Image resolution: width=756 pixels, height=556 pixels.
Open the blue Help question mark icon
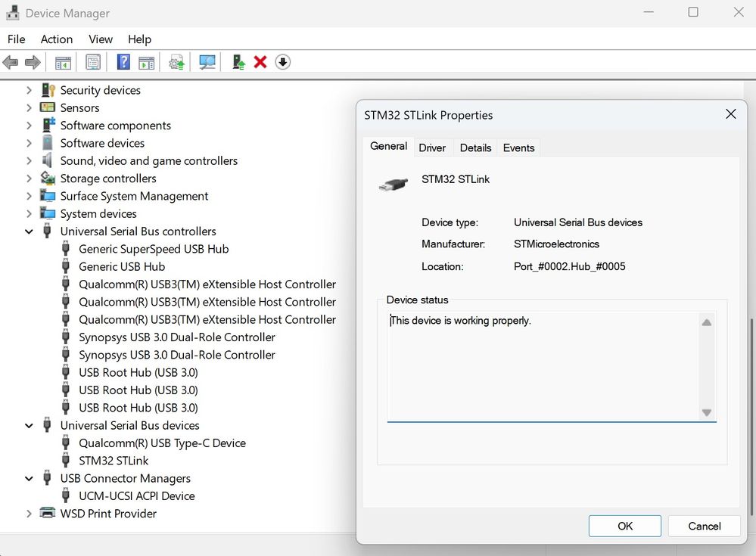123,62
